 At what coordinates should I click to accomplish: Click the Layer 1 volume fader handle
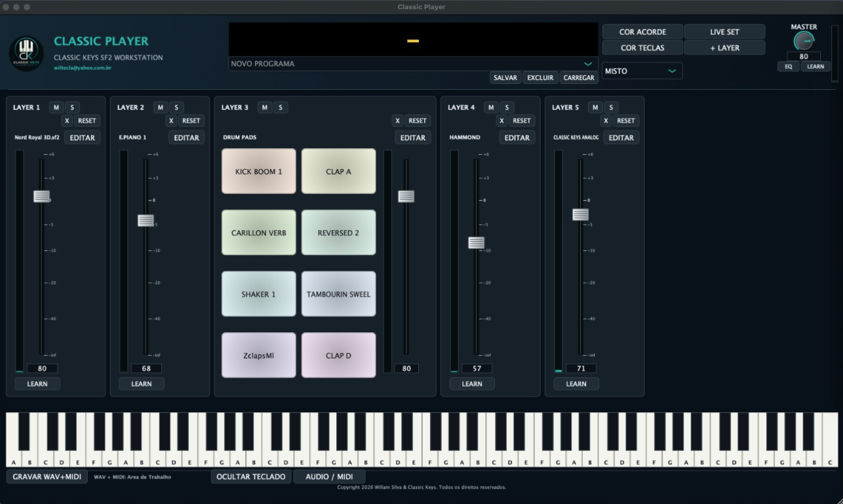coord(42,196)
